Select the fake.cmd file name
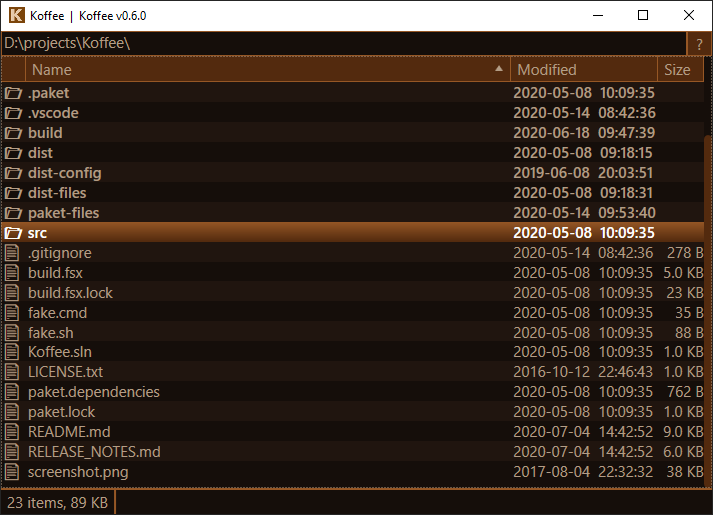The width and height of the screenshot is (713, 515). [57, 313]
